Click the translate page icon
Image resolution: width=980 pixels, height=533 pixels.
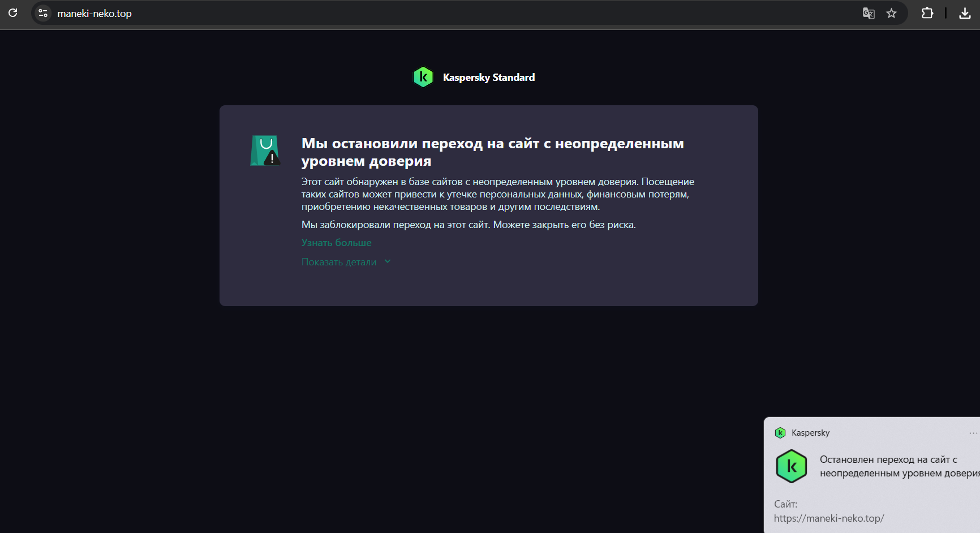point(869,14)
